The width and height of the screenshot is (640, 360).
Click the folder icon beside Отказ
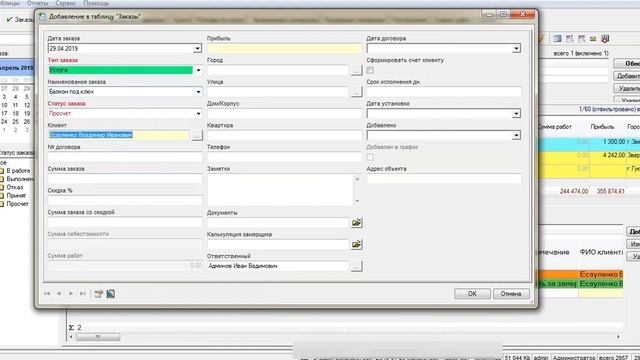tap(2, 187)
